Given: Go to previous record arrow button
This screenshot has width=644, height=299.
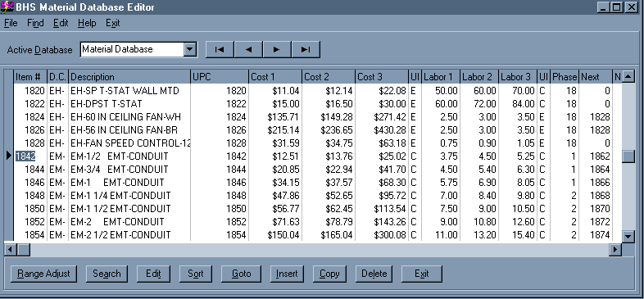Looking at the screenshot, I should tap(248, 50).
